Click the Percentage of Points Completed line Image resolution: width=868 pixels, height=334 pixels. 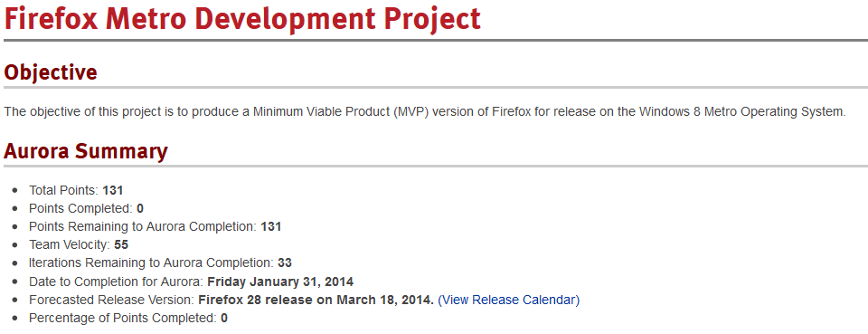[127, 318]
